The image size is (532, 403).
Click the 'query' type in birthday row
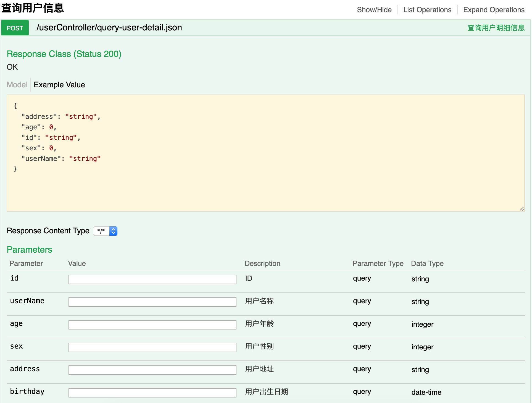tap(362, 392)
